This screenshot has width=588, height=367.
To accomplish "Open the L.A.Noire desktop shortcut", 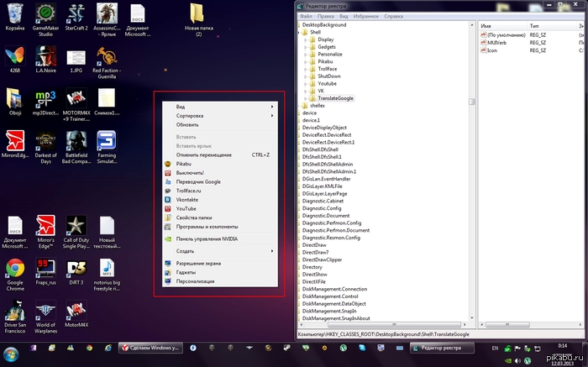I will click(45, 57).
